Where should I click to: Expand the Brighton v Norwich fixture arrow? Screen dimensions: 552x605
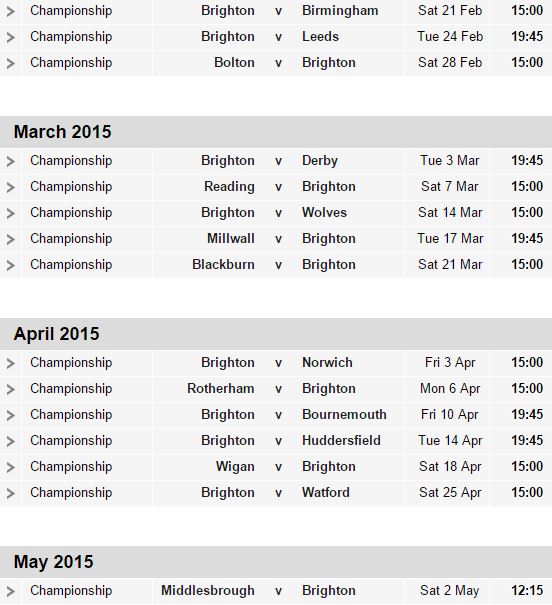11,363
